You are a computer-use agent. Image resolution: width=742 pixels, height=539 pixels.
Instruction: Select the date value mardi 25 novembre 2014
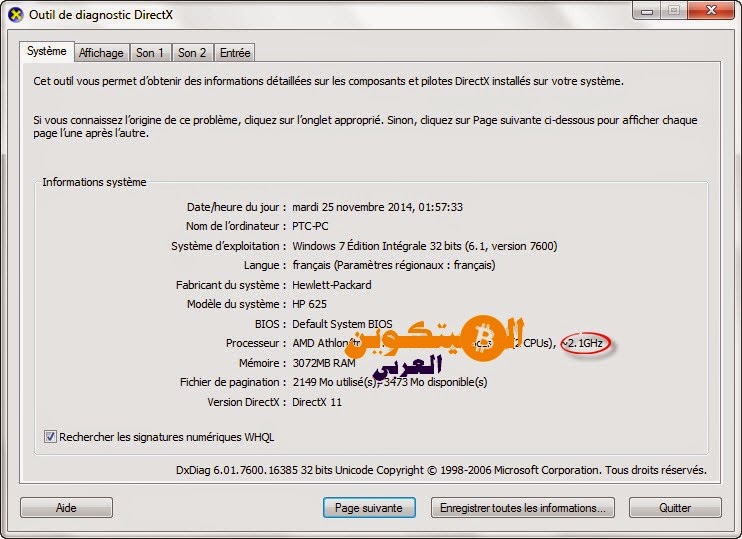click(x=377, y=207)
